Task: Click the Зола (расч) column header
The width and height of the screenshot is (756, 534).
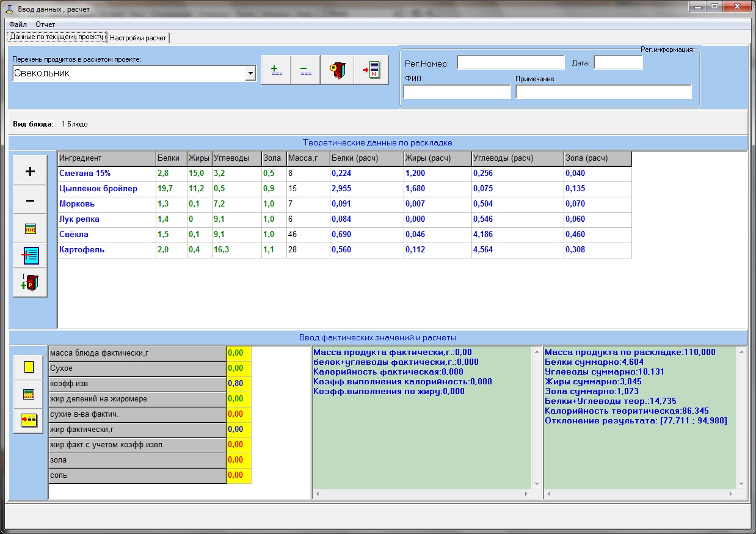Action: point(598,158)
